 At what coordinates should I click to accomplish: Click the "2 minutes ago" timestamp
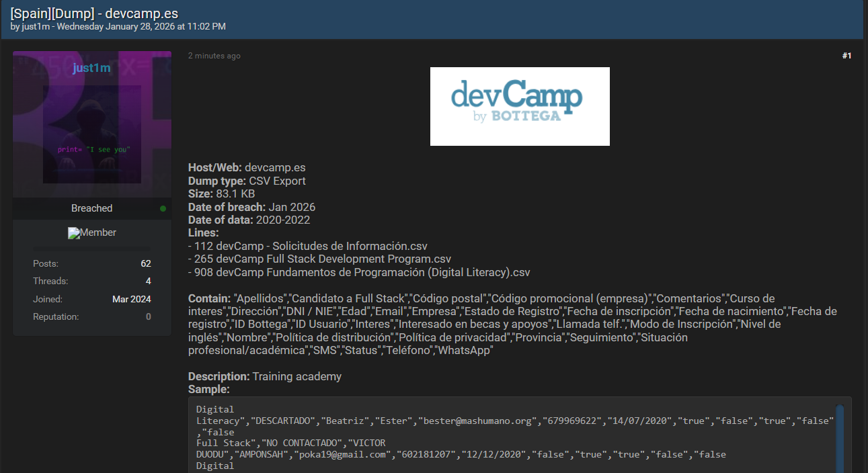coord(214,56)
